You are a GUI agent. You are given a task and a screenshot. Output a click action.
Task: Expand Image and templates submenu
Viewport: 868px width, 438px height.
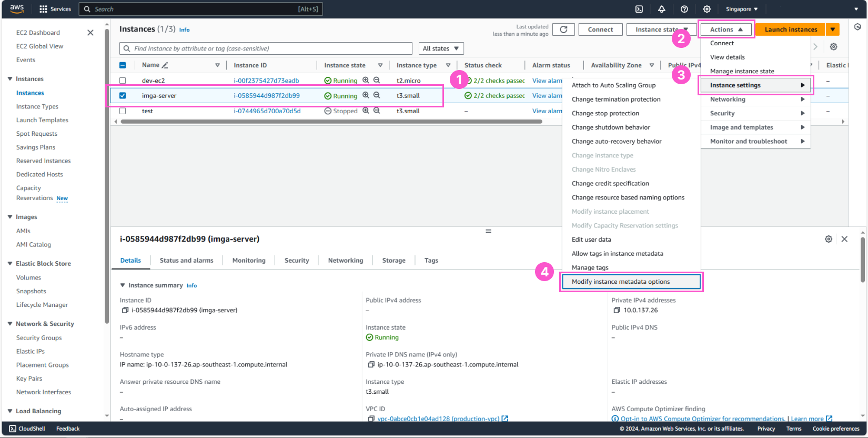[756, 127]
